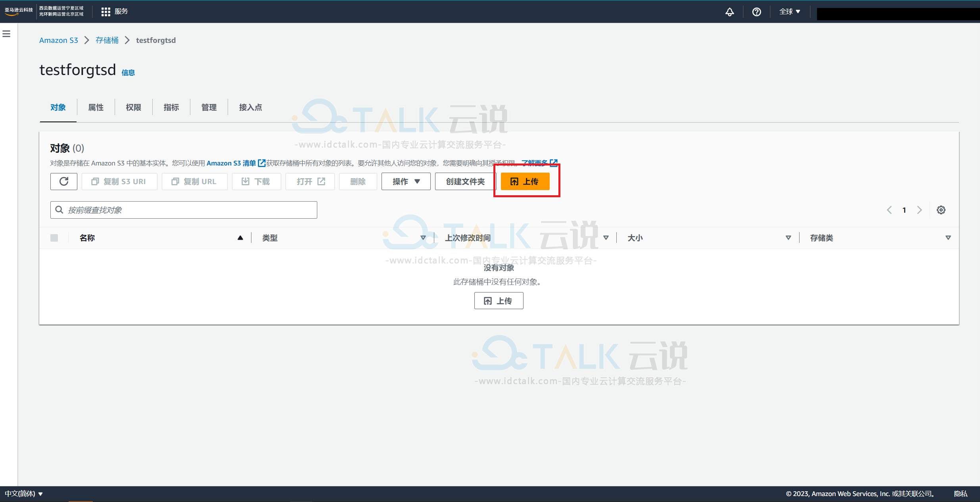Open table preferences gear icon
This screenshot has height=502, width=980.
coord(941,210)
